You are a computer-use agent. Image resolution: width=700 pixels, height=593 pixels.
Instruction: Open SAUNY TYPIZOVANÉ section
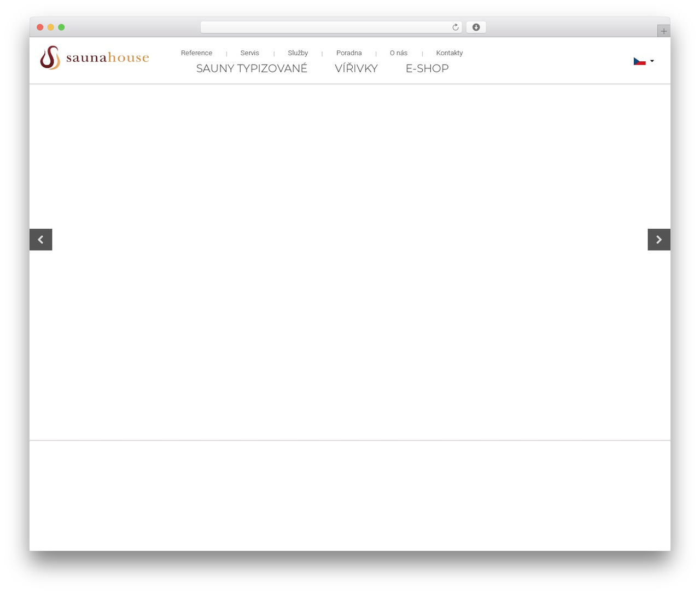pyautogui.click(x=252, y=68)
